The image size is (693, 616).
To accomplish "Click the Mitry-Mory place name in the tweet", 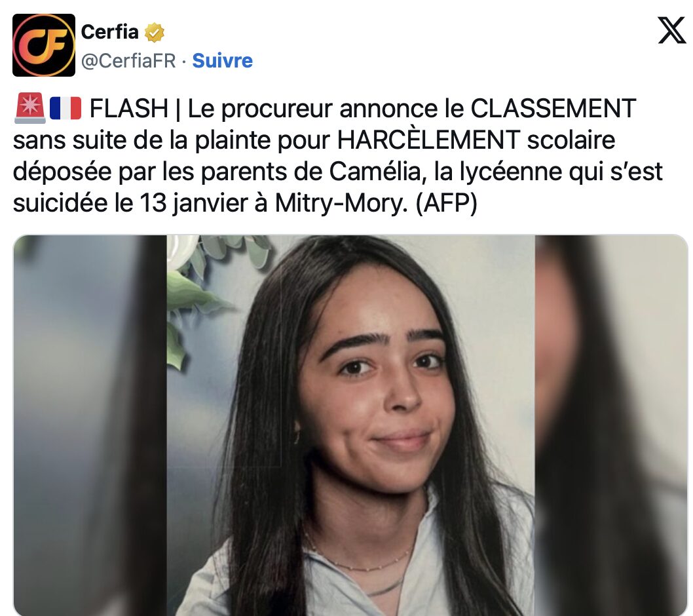I will [x=341, y=203].
